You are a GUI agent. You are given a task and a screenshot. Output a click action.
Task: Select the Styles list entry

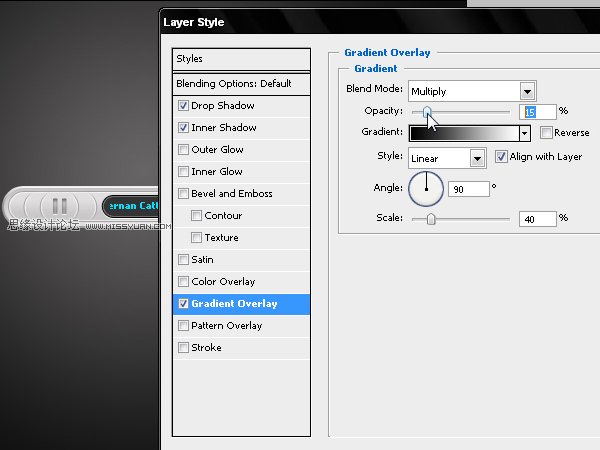(x=241, y=59)
